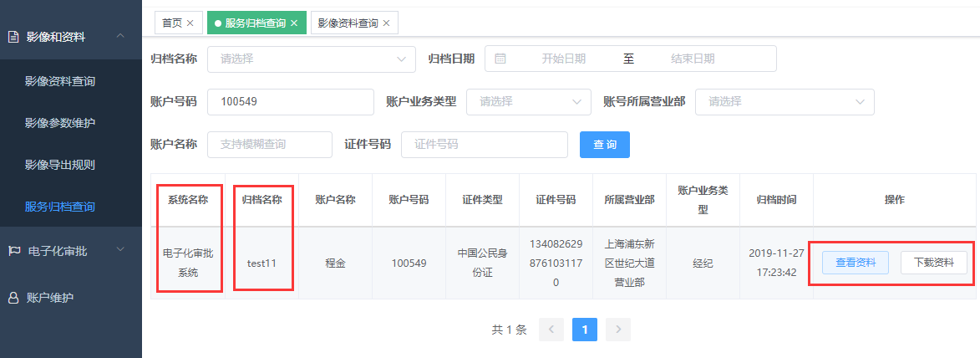This screenshot has width=980, height=358.
Task: Click the 2019-11-27 17:23:42 timestamp cell
Action: pyautogui.click(x=776, y=263)
